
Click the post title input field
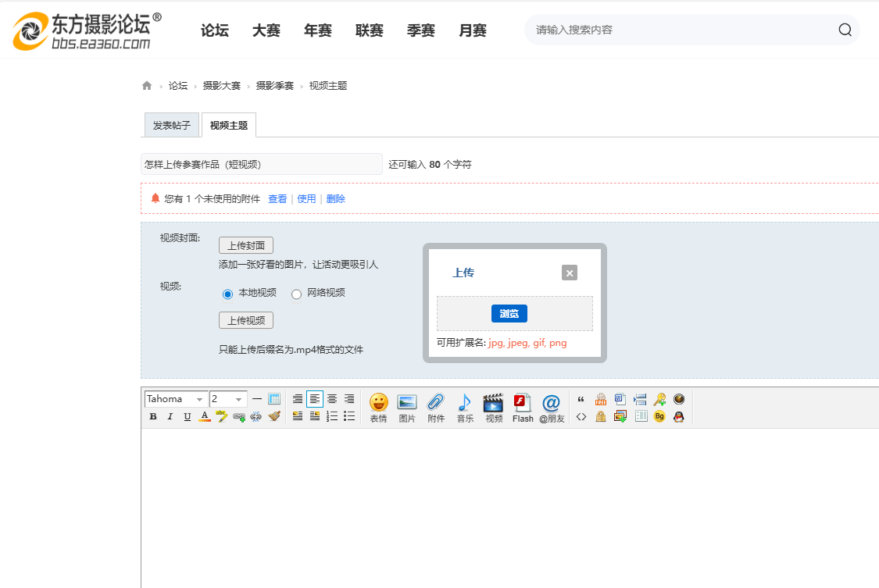pos(261,164)
